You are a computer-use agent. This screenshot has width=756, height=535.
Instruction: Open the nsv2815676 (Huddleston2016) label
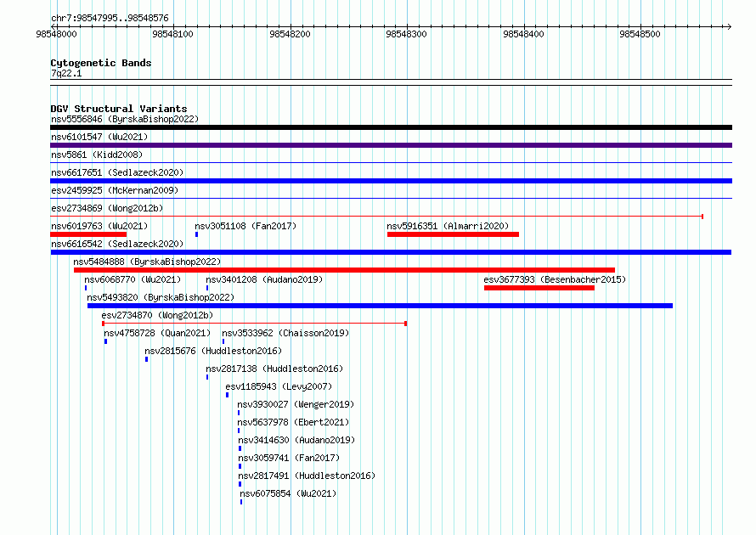[x=213, y=351]
